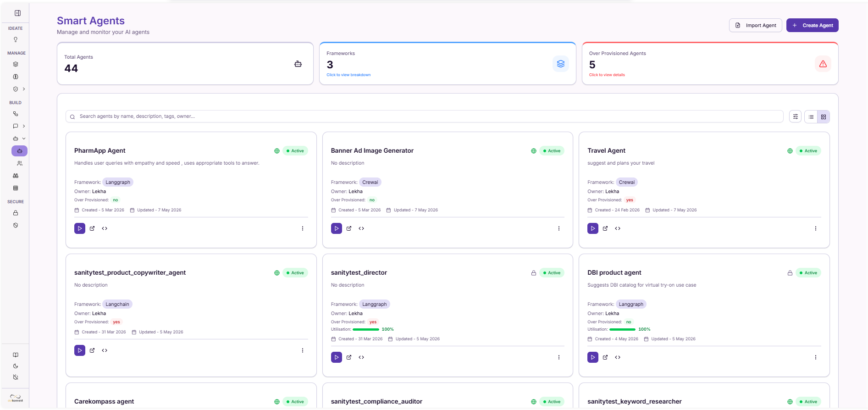This screenshot has width=868, height=410.
Task: Open more options menu for sanitytest_director
Action: tap(559, 357)
